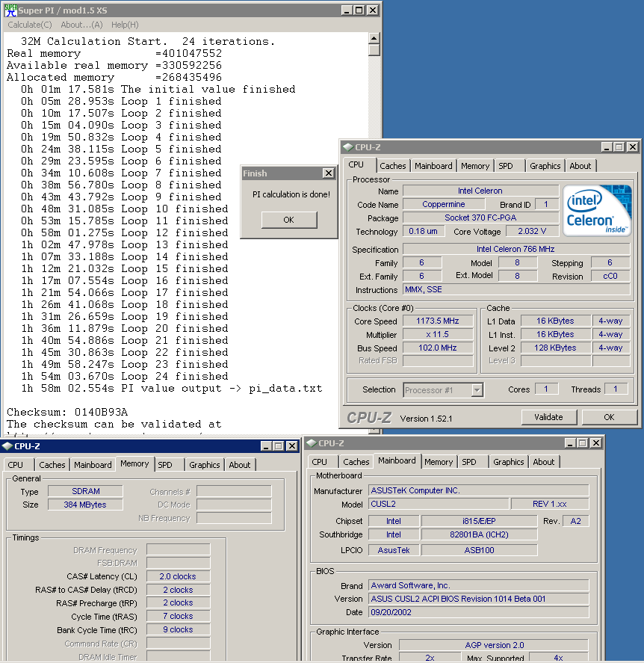Minimize the Super PI window
644x663 pixels.
tap(347, 10)
